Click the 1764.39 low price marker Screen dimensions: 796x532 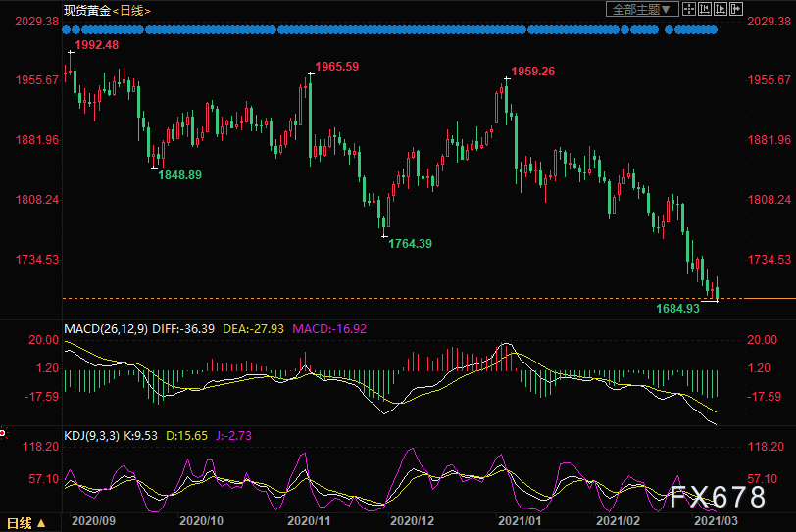click(410, 244)
